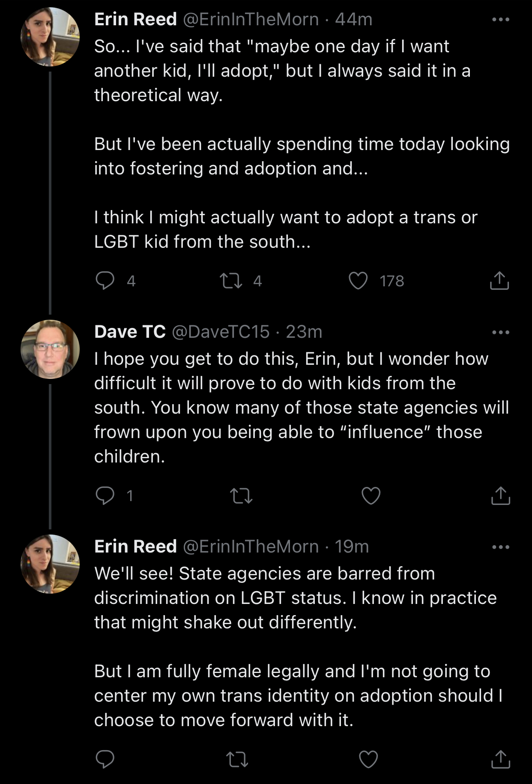Open the Erin Reed name on top tweet

(x=135, y=19)
